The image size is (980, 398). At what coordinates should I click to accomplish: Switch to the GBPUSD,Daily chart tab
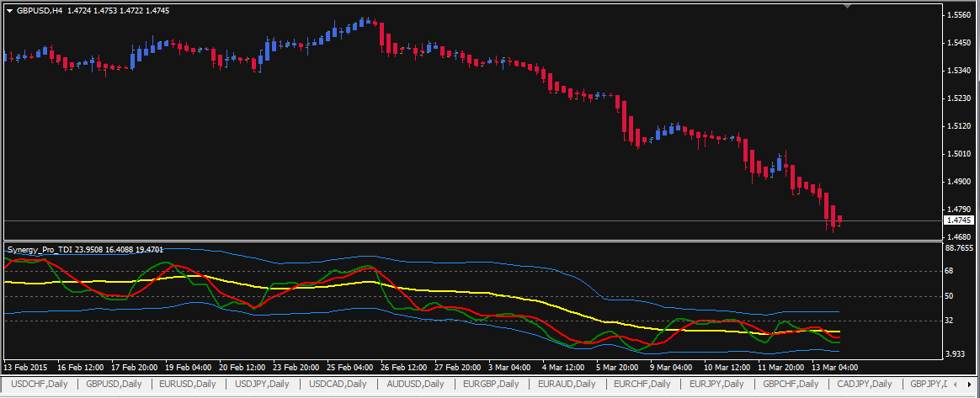tap(114, 384)
